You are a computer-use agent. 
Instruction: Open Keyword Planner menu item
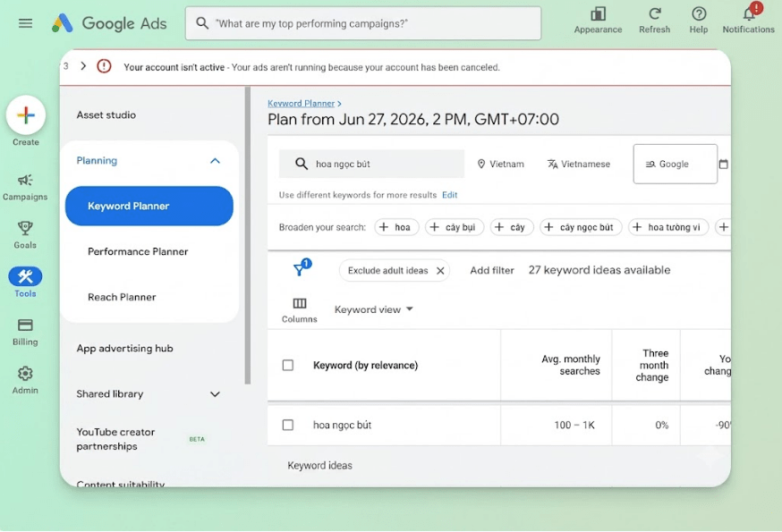149,206
